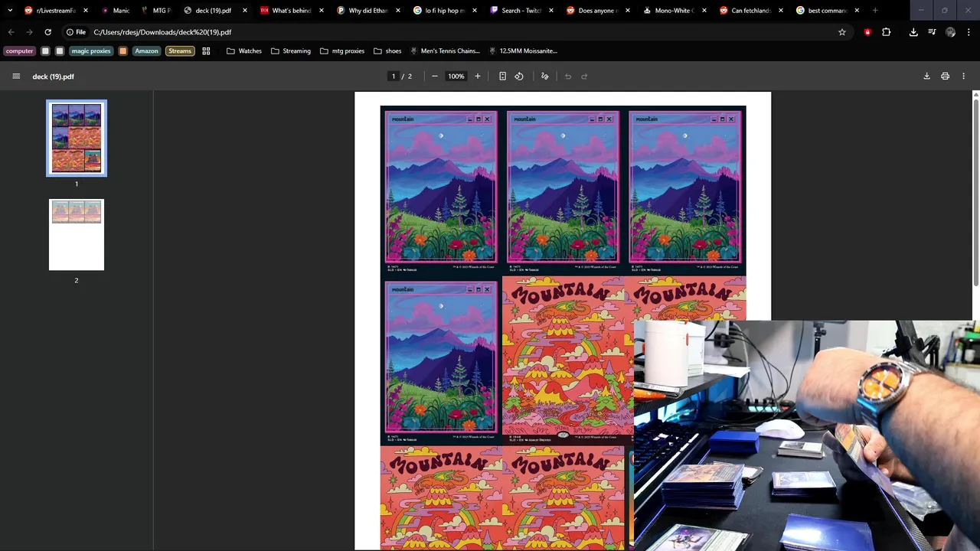Open a new browser tab
This screenshot has width=980, height=551.
pyautogui.click(x=875, y=11)
